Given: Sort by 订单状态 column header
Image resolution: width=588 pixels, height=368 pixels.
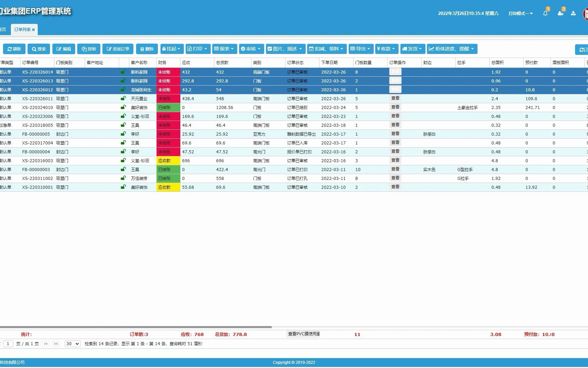Looking at the screenshot, I should point(302,63).
